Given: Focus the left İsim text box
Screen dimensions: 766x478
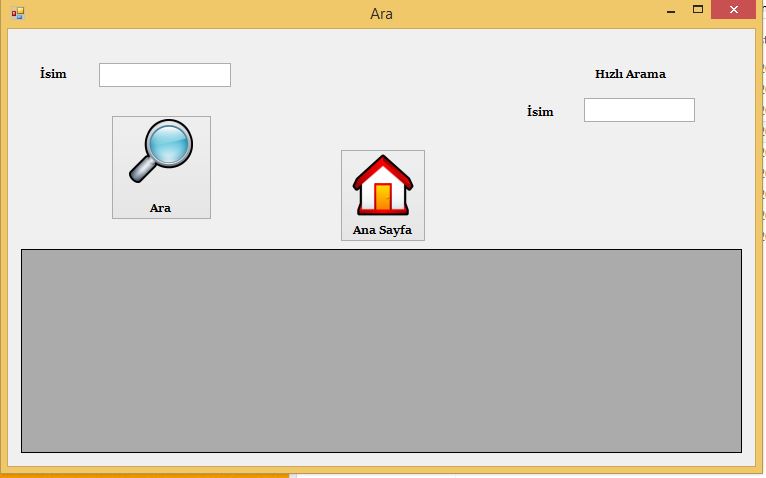Looking at the screenshot, I should click(x=164, y=75).
